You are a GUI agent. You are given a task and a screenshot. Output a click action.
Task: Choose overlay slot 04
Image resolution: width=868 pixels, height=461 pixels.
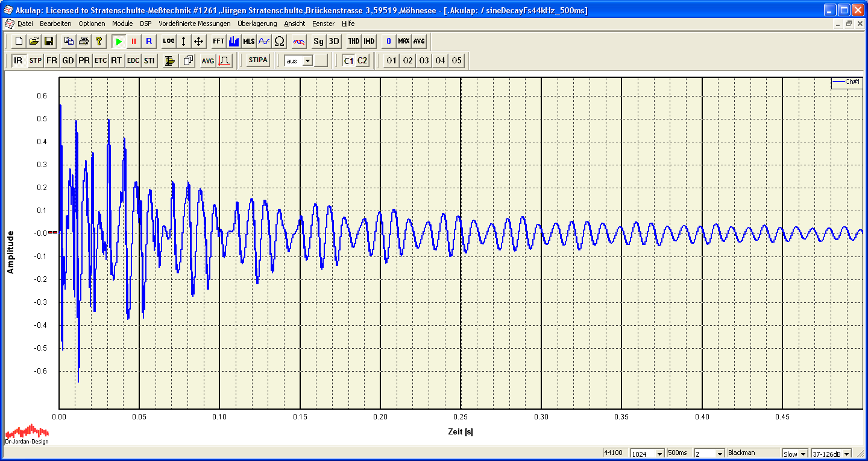tap(441, 61)
